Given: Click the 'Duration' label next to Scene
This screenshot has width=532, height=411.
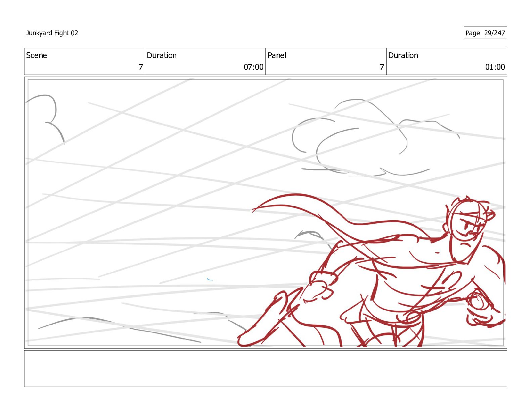Looking at the screenshot, I should [162, 55].
